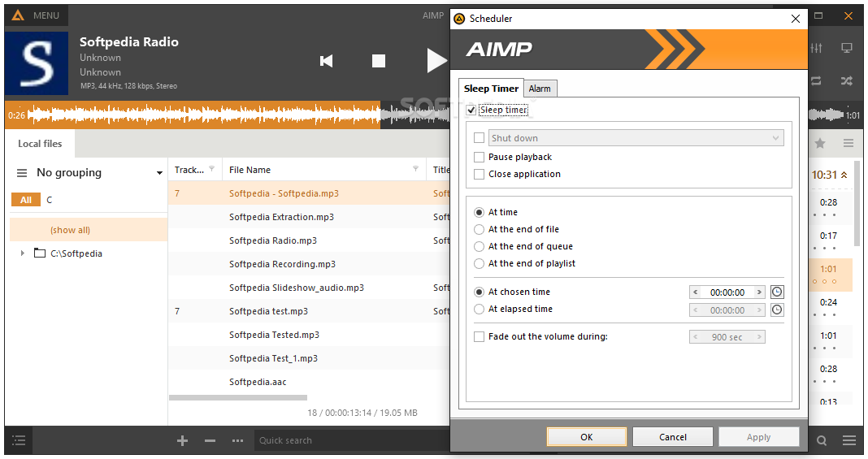Select Softpedia Slideshow_audio.mp3 row

coord(309,288)
